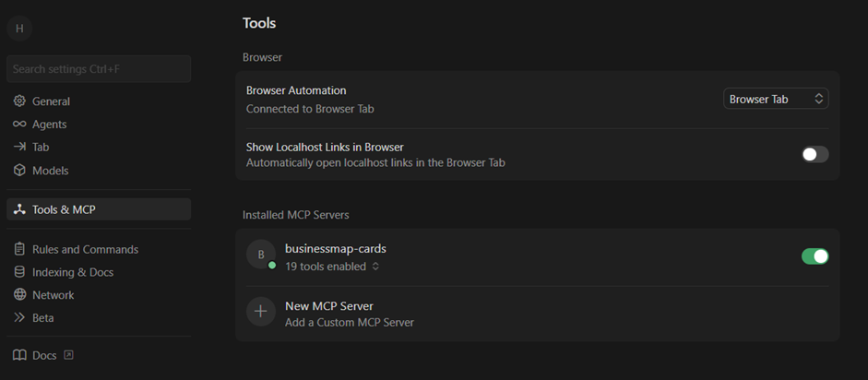
Task: Disable the businessmap-cards MCP server toggle
Action: (x=814, y=255)
